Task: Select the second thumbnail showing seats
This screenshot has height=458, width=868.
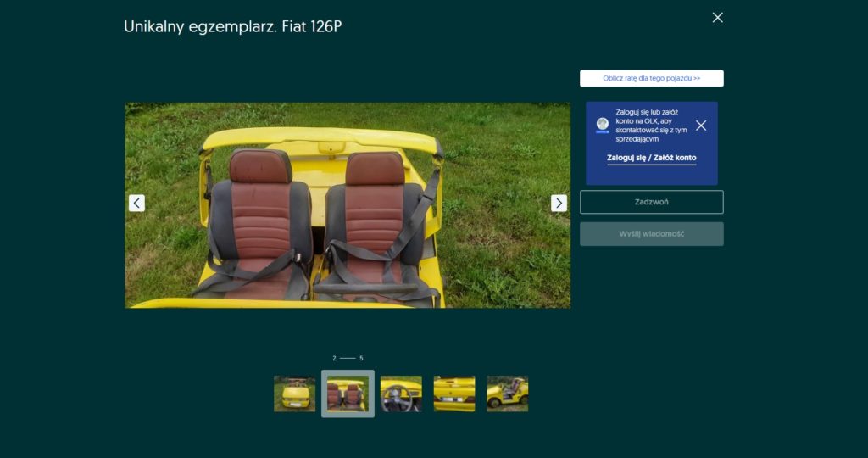Action: pos(348,394)
